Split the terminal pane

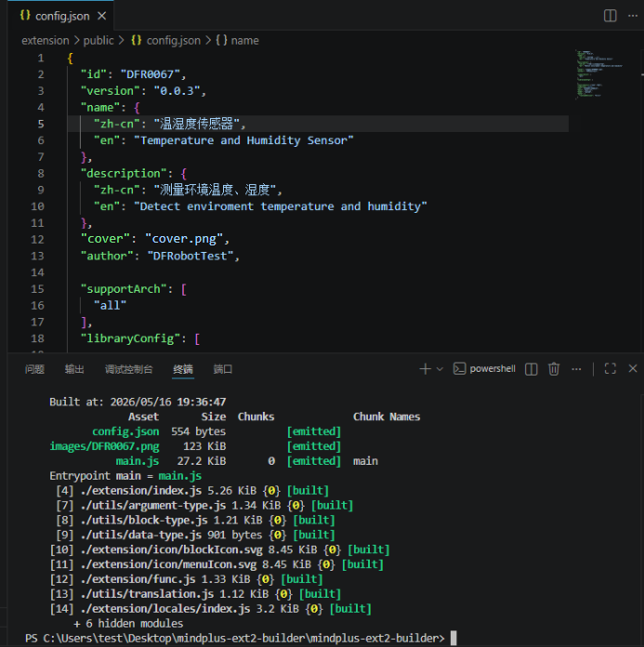(531, 369)
